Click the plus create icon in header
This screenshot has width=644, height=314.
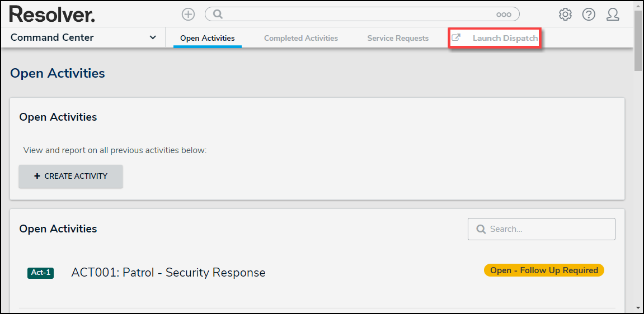point(189,15)
